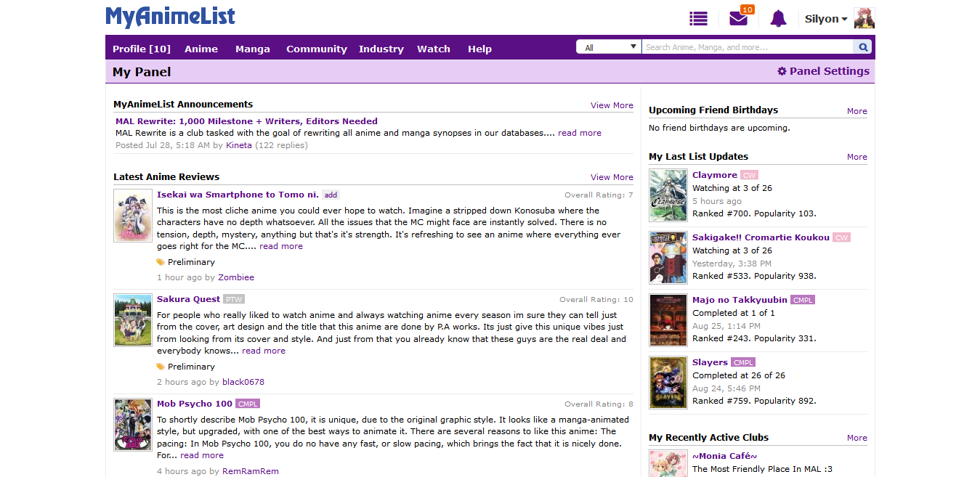Click the Sakura Quest cover thumbnail
This screenshot has width=980, height=477.
(133, 320)
